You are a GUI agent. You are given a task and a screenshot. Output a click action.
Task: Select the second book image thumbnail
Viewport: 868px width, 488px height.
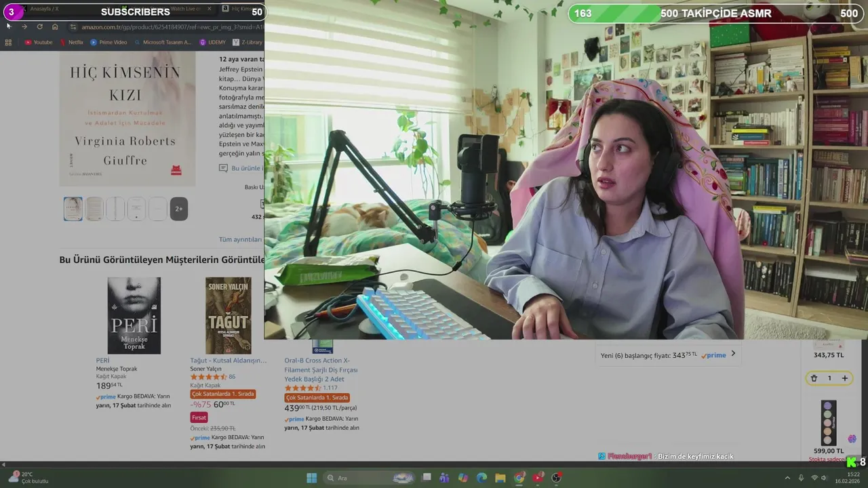tap(94, 209)
